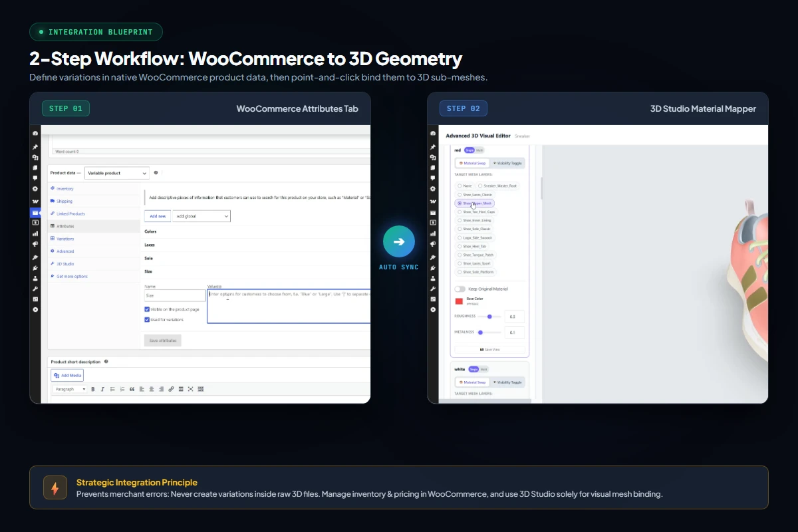Expand Sole attribute row
798x532 pixels.
257,258
